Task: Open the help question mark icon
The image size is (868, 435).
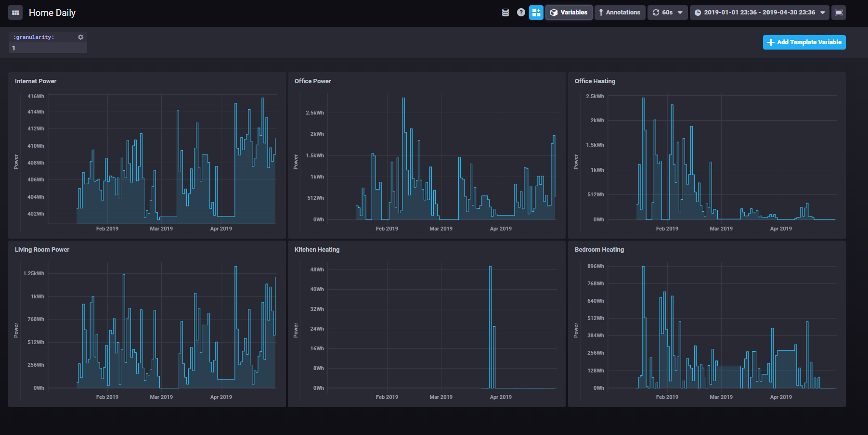Action: 521,13
